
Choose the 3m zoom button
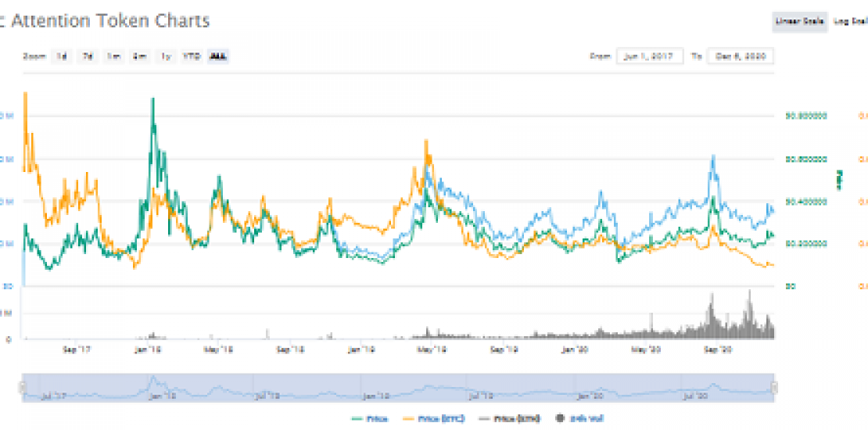[x=140, y=56]
